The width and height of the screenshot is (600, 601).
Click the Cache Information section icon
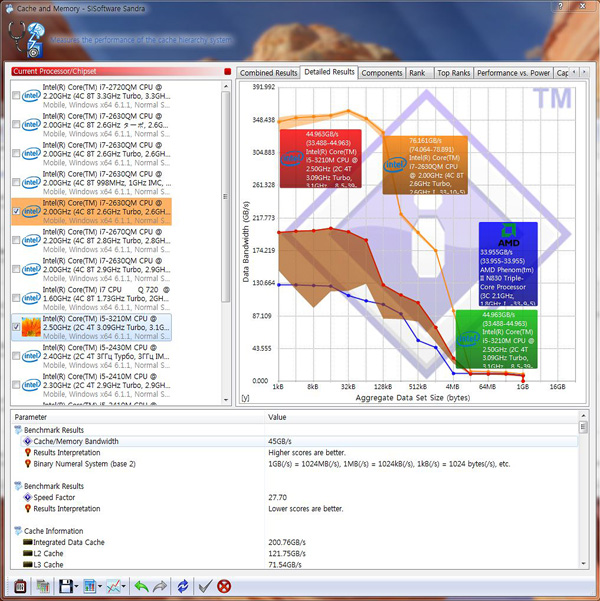18,531
